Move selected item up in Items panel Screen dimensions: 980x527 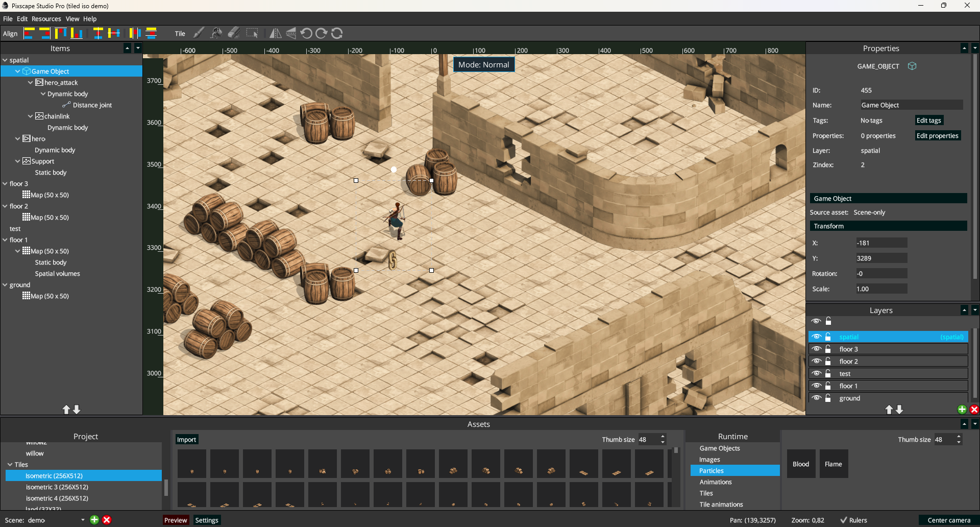pos(66,410)
